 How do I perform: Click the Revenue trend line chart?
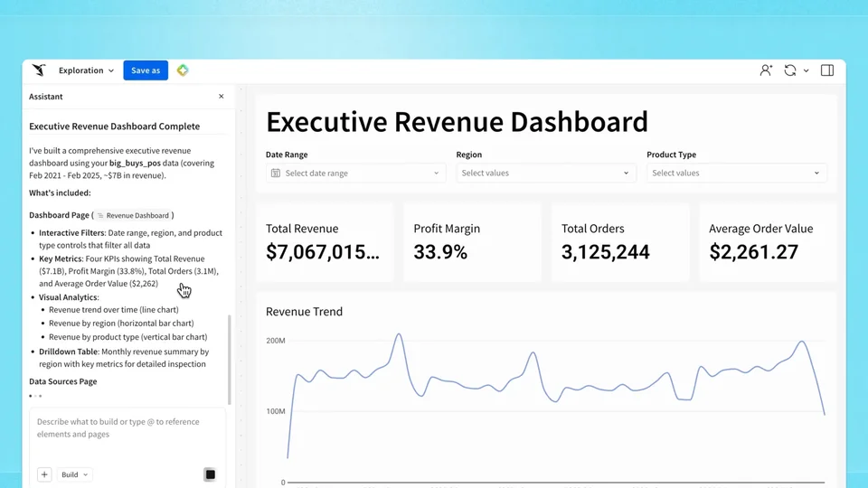point(556,396)
